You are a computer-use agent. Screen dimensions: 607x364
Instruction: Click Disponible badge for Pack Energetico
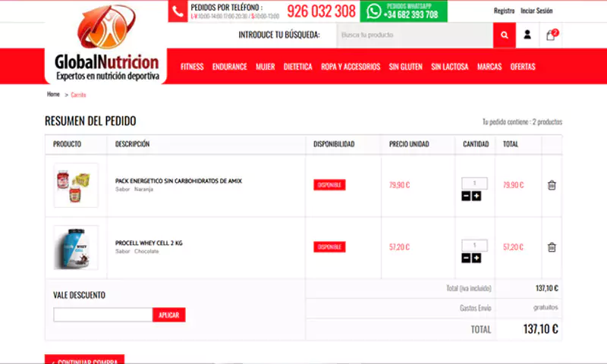(x=329, y=185)
